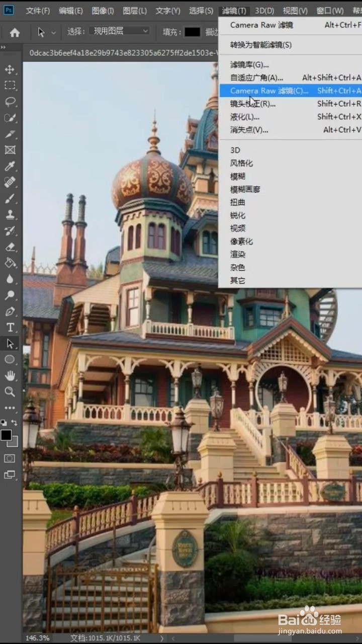
Task: Open the 填充 fill color swatch
Action: (x=192, y=32)
